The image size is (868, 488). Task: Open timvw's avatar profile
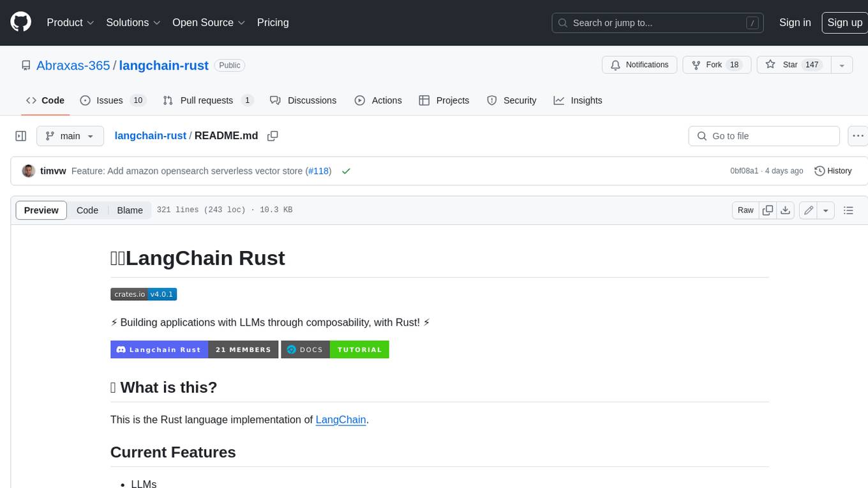pyautogui.click(x=28, y=171)
